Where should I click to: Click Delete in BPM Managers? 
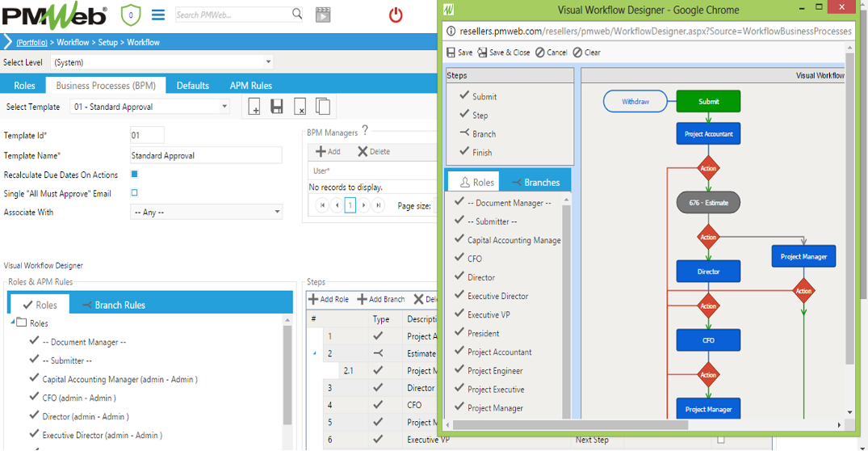374,151
